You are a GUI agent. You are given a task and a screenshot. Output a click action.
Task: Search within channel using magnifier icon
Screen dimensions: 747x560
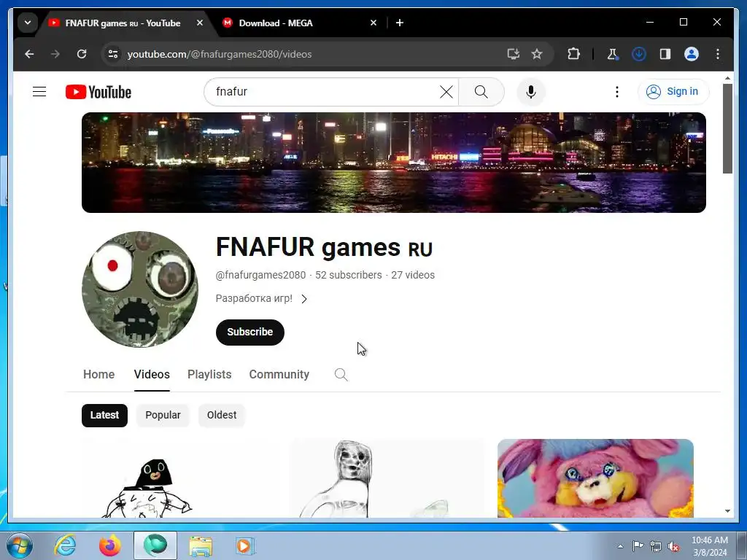341,375
